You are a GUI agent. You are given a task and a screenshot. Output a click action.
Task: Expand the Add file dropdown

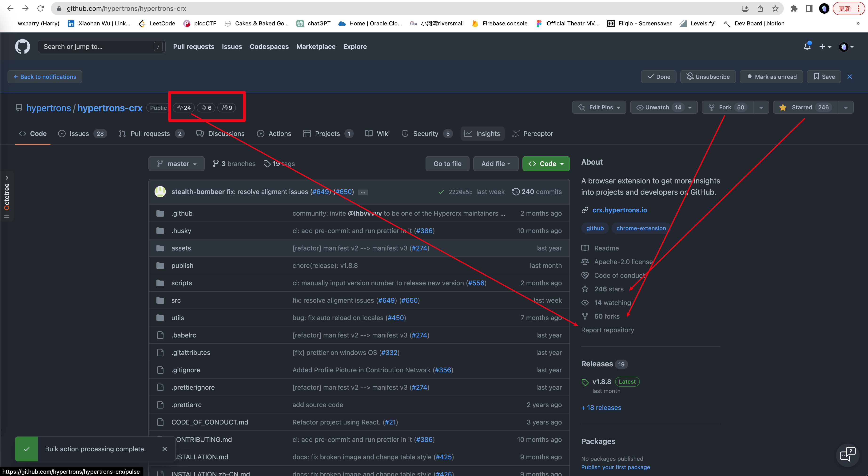coord(495,163)
